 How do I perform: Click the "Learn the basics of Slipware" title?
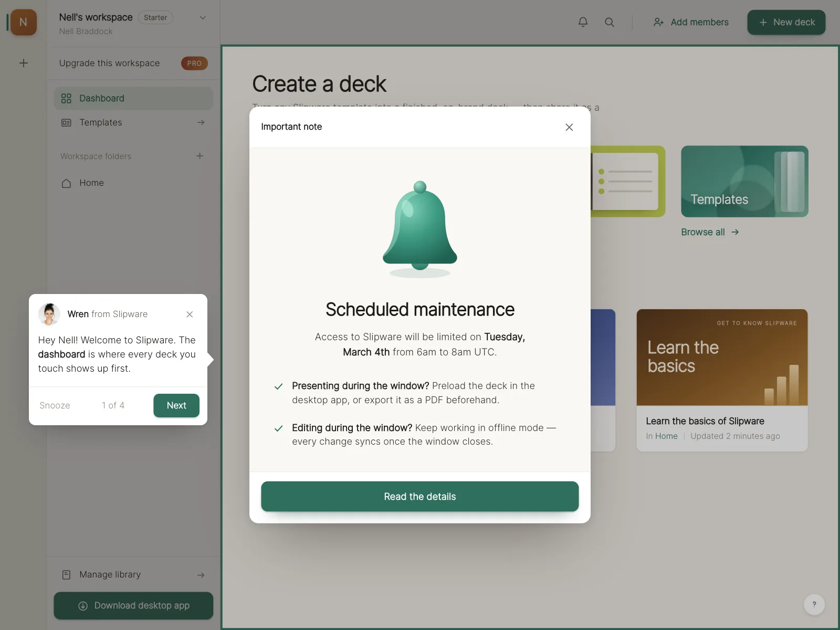(705, 421)
